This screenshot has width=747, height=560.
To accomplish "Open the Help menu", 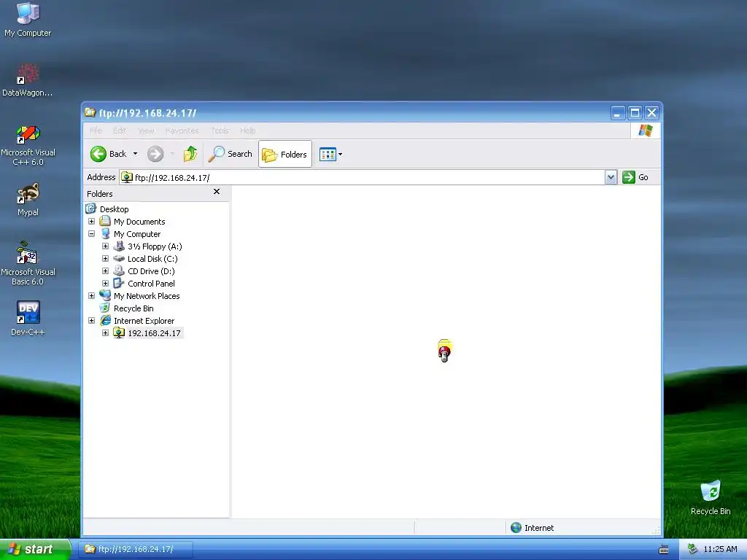I will (x=248, y=131).
